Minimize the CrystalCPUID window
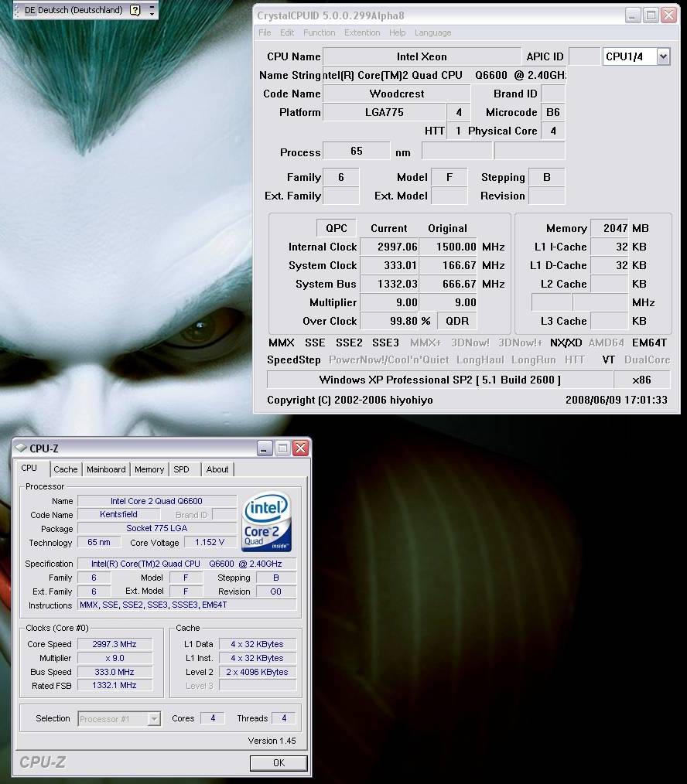 [x=633, y=15]
